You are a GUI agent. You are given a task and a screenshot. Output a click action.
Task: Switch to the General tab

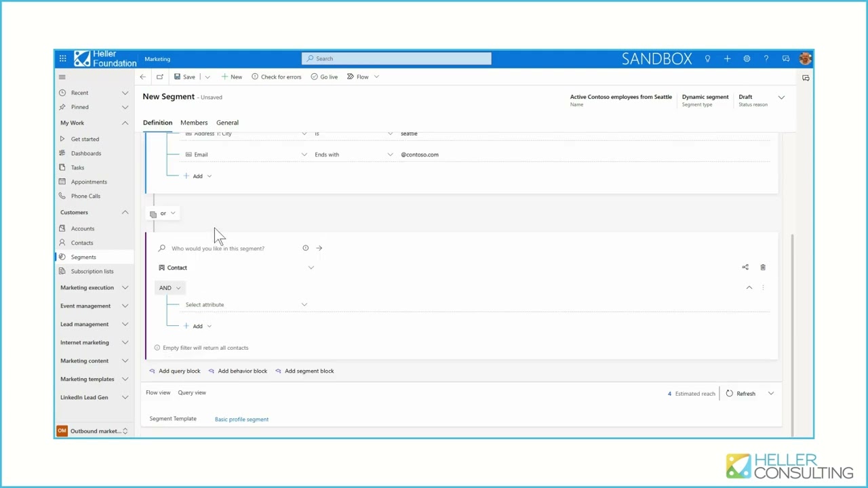[227, 123]
